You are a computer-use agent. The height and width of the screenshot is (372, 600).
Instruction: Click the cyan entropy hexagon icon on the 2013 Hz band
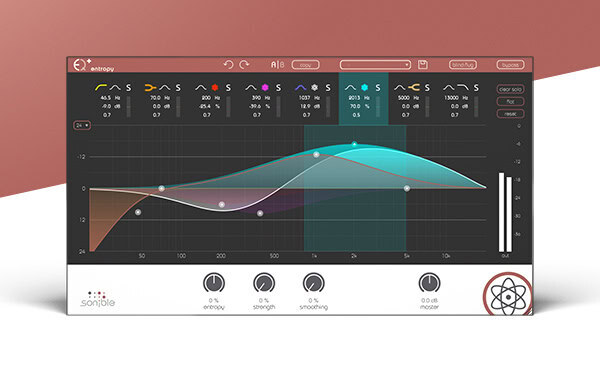click(365, 88)
